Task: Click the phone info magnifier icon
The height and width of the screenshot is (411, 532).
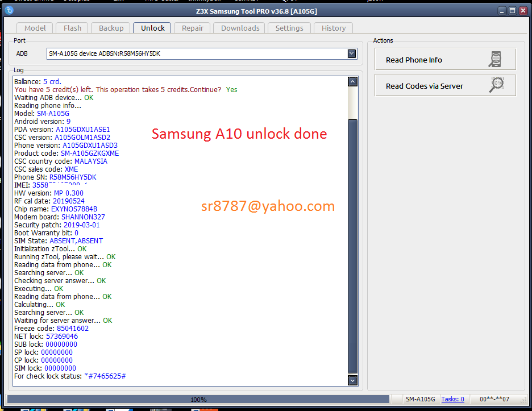Action: tap(495, 59)
